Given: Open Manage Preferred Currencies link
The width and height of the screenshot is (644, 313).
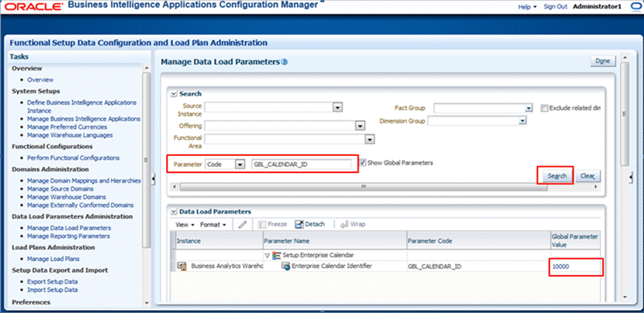Looking at the screenshot, I should (x=67, y=127).
